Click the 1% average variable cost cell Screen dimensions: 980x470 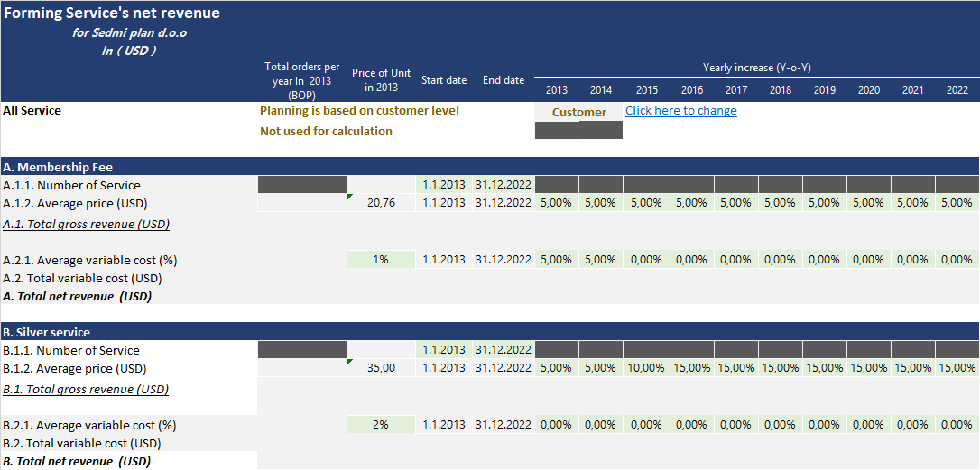pos(382,260)
